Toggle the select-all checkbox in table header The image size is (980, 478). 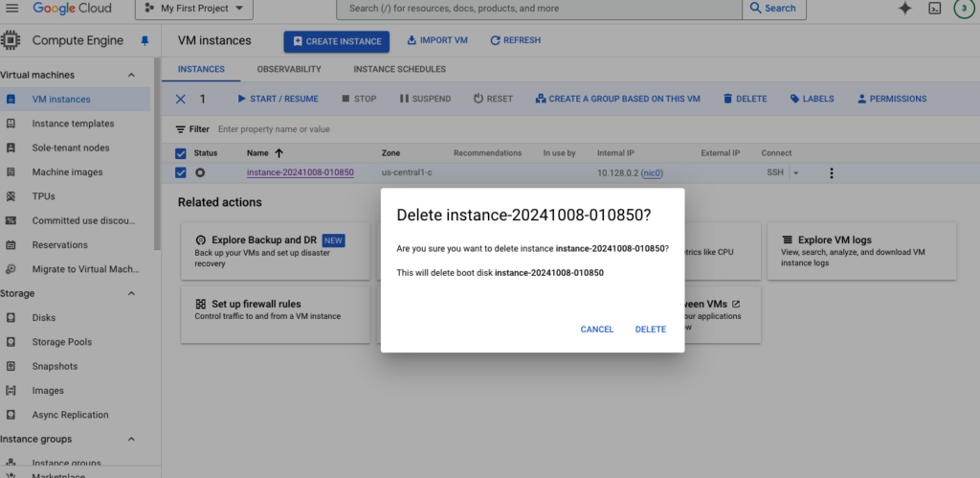click(181, 153)
